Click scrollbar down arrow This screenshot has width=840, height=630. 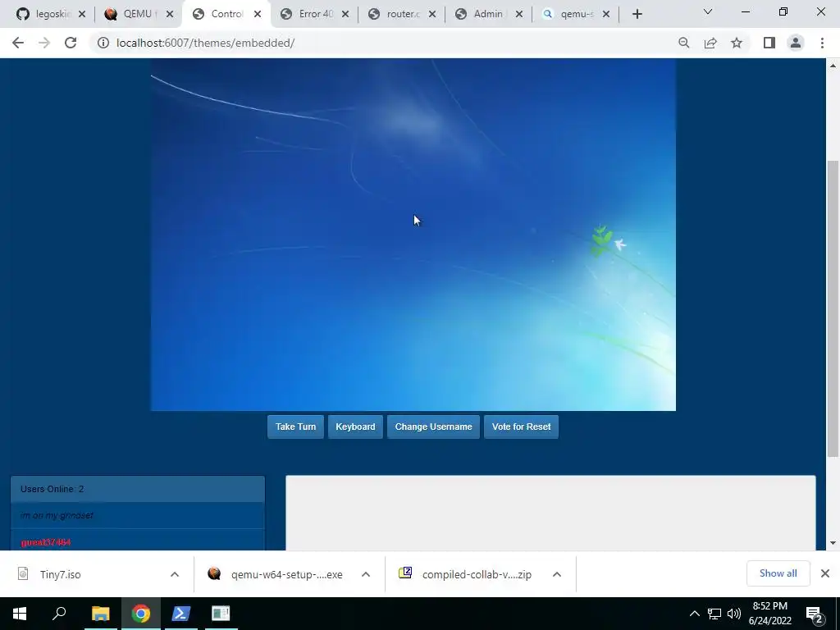tap(833, 543)
